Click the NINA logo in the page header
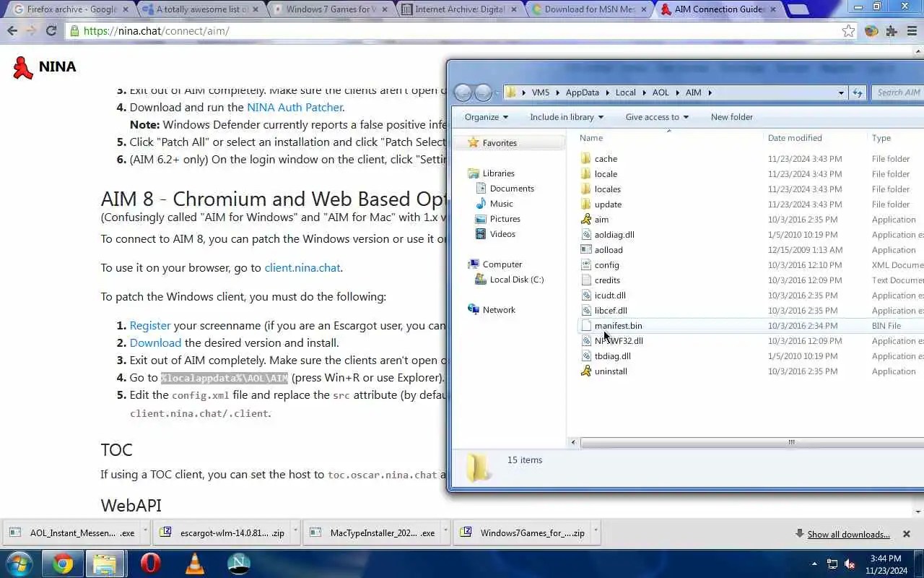924x578 pixels. [x=44, y=66]
